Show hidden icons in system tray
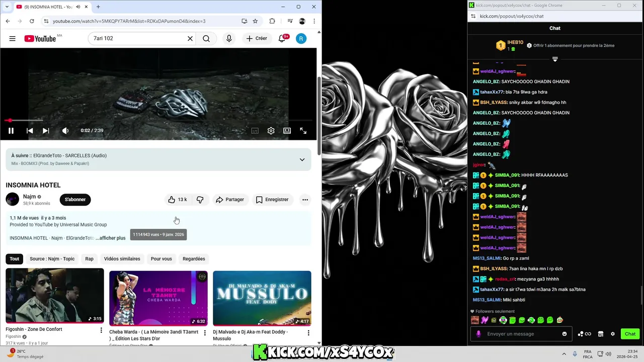Image resolution: width=644 pixels, height=362 pixels. coord(563,354)
